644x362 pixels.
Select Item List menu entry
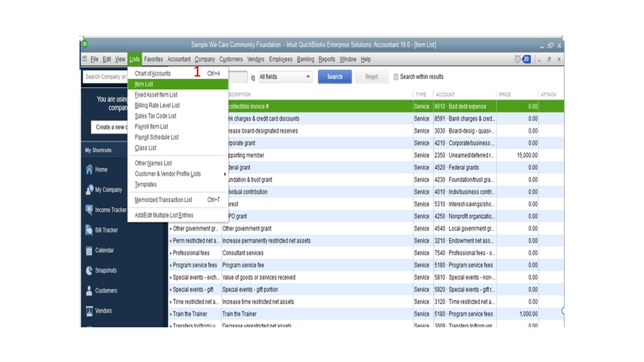tap(178, 84)
